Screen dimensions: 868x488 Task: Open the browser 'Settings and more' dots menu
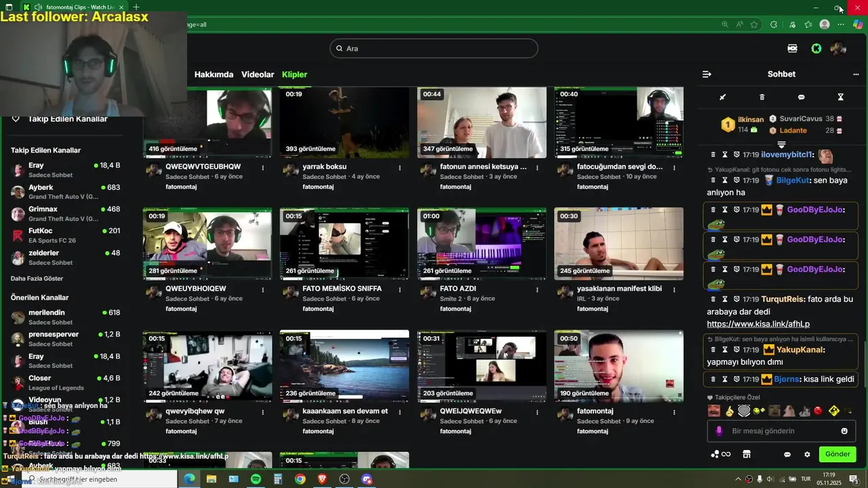(841, 24)
